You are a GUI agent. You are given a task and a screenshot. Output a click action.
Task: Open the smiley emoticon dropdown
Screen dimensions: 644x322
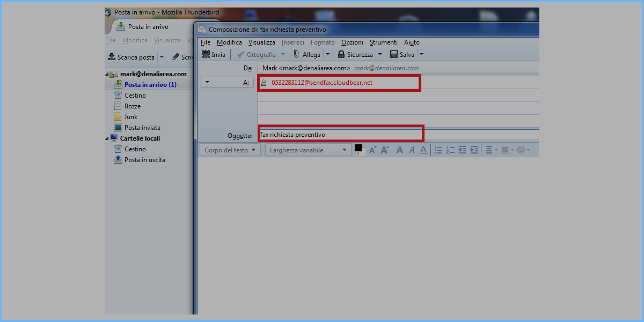[x=523, y=150]
